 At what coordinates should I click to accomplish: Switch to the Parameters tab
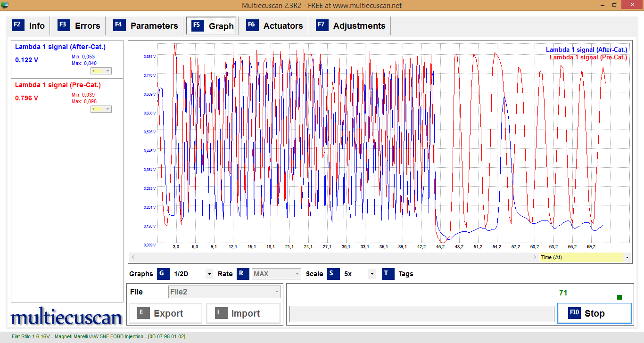tap(146, 26)
